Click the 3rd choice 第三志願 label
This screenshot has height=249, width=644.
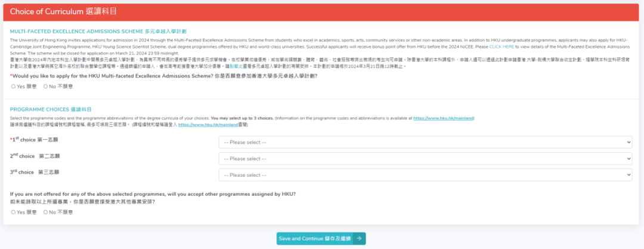(x=35, y=171)
